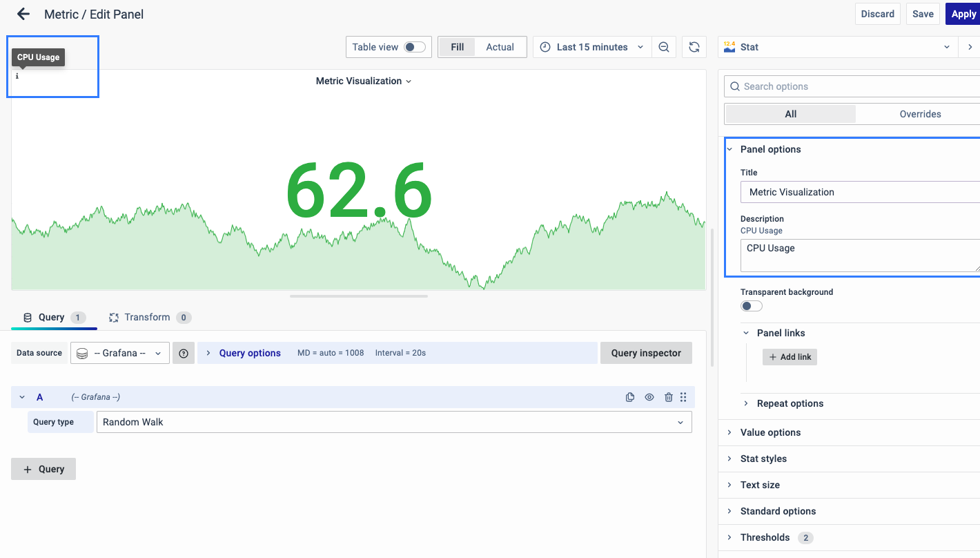Click the refresh dashboard icon
This screenshot has height=558, width=980.
(x=694, y=47)
